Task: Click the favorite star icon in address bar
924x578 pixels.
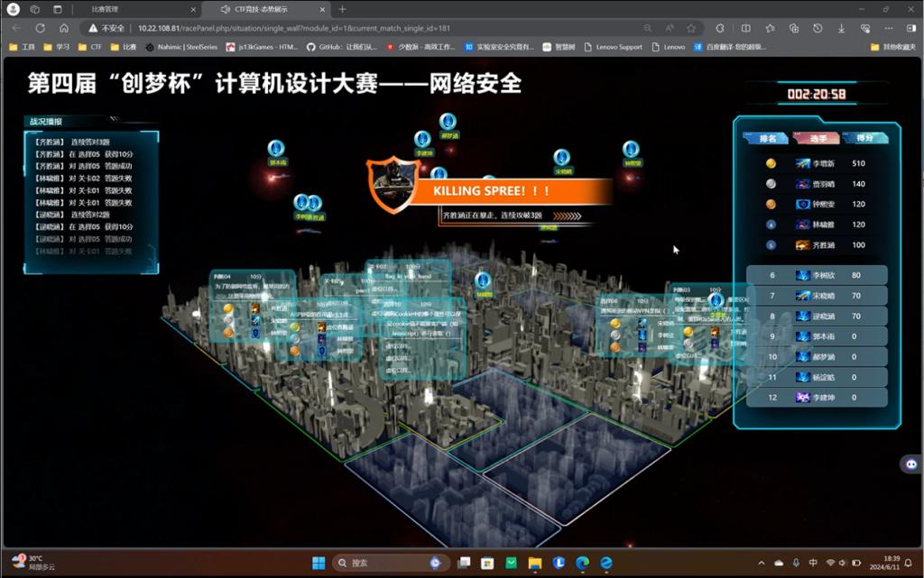Action: tap(691, 28)
